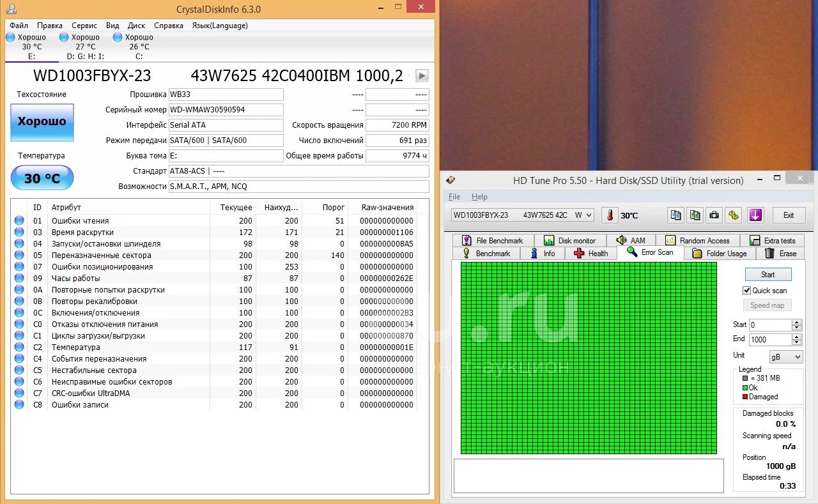Open the Вид menu
Viewport: 818px width, 504px height.
point(112,26)
